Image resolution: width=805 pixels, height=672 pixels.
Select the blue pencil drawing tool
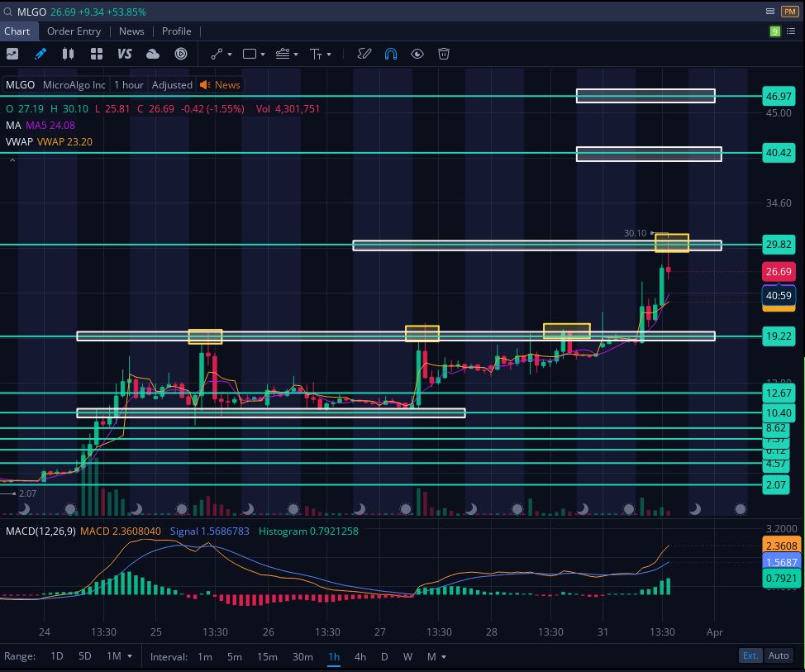pyautogui.click(x=40, y=54)
